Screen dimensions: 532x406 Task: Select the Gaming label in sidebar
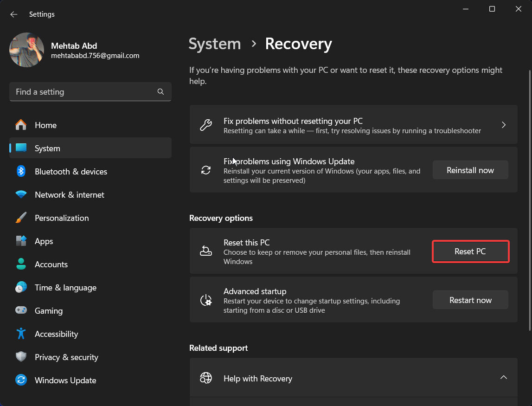tap(49, 311)
